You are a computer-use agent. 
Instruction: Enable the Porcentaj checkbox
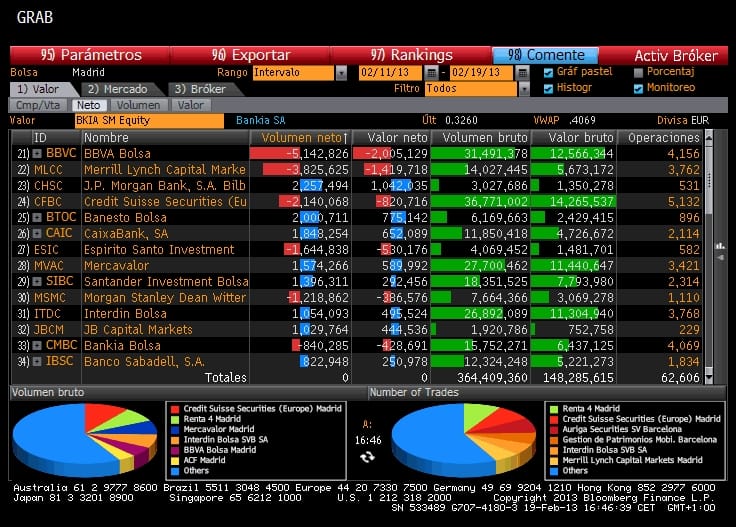point(638,73)
